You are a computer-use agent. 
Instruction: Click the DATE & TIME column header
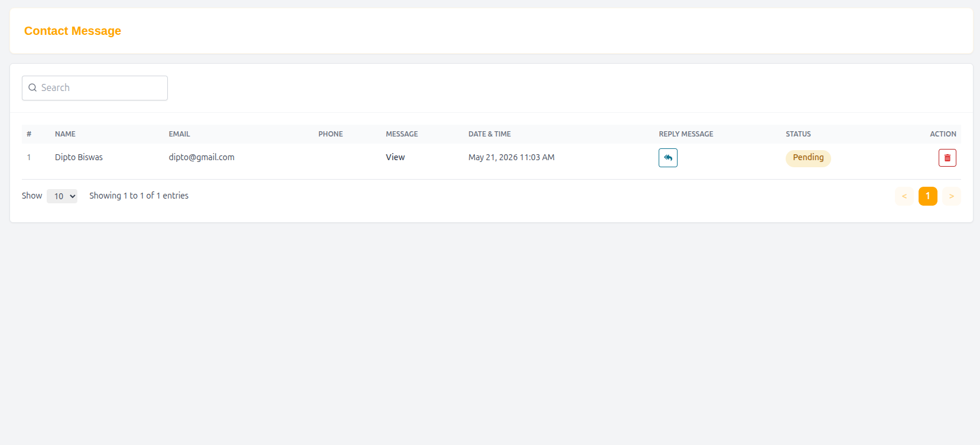pos(490,134)
